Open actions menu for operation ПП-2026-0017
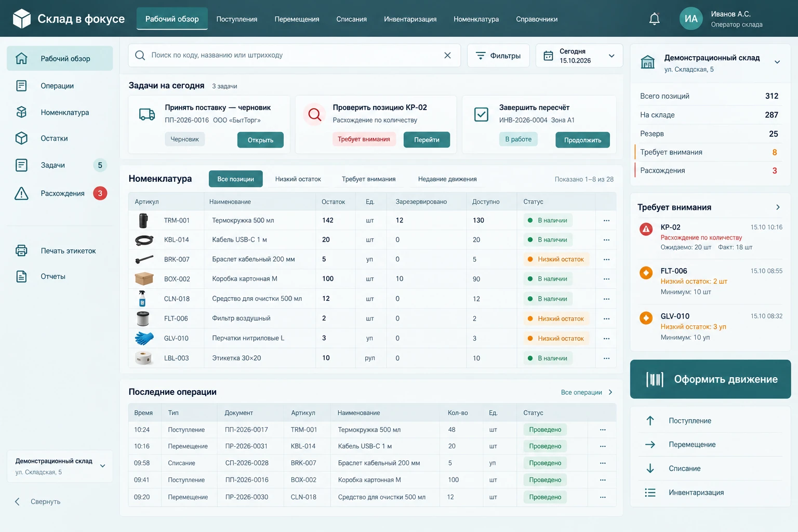Viewport: 798px width, 532px height. tap(603, 430)
